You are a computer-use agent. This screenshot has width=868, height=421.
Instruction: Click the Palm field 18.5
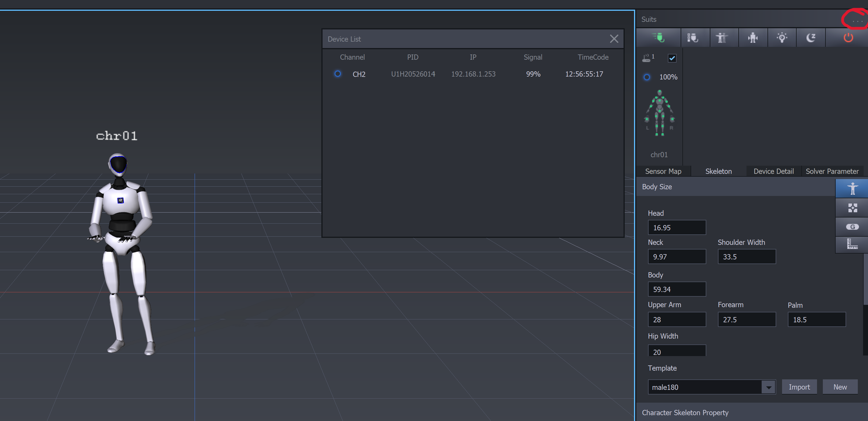pos(816,319)
